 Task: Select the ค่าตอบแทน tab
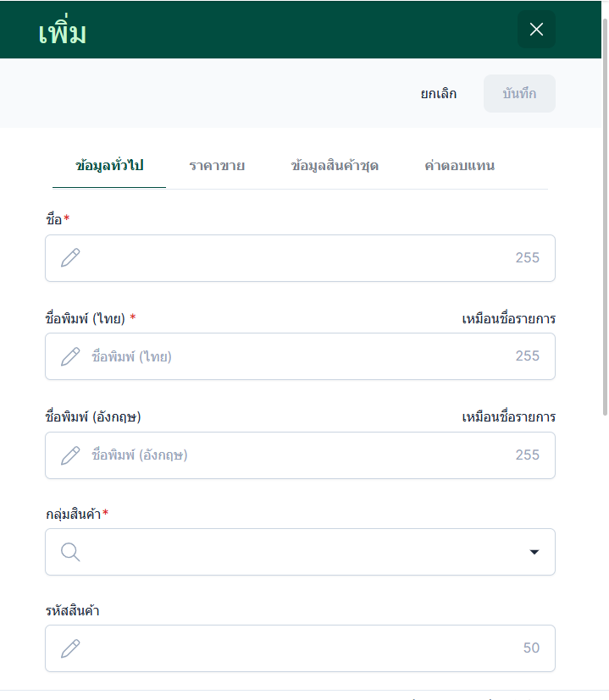[x=459, y=166]
